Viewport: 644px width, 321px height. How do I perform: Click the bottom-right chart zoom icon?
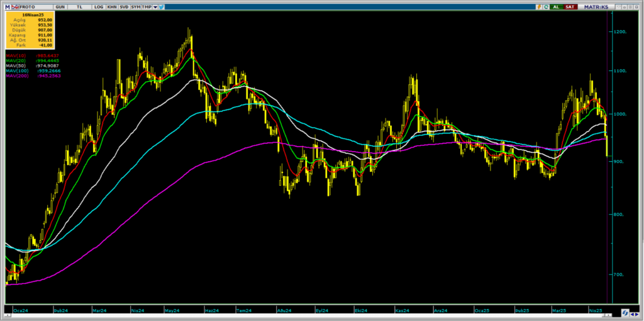point(625,313)
